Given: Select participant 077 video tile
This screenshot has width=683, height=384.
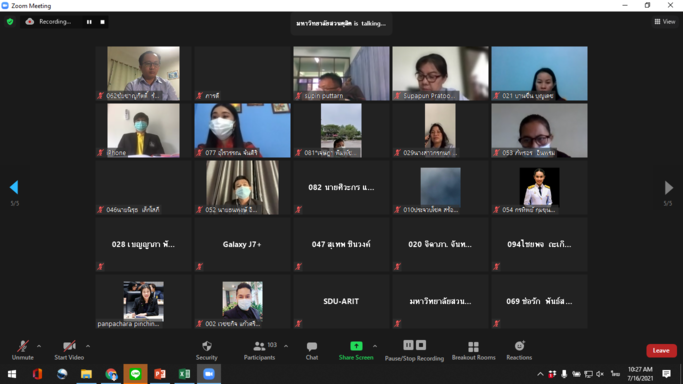Looking at the screenshot, I should tap(242, 130).
